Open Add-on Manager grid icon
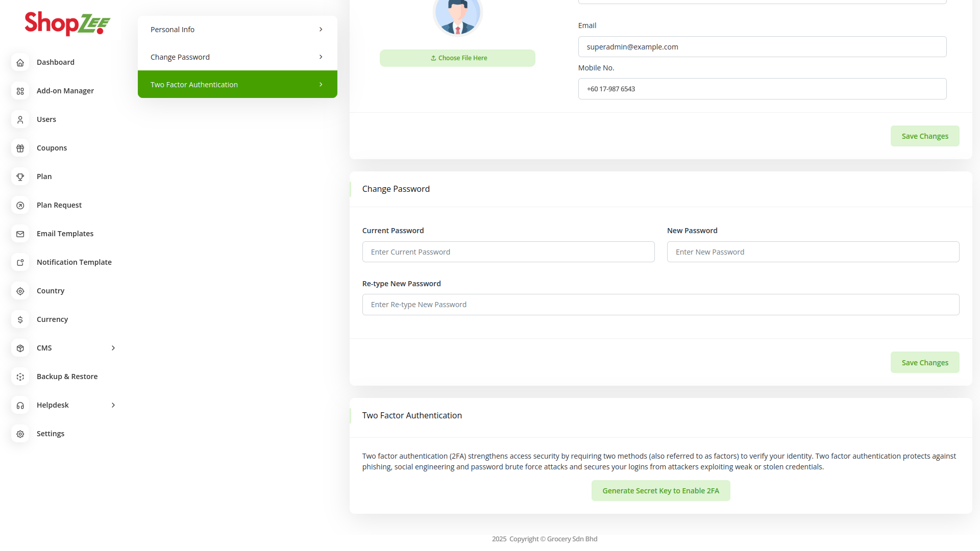Image resolution: width=980 pixels, height=551 pixels. [x=20, y=91]
